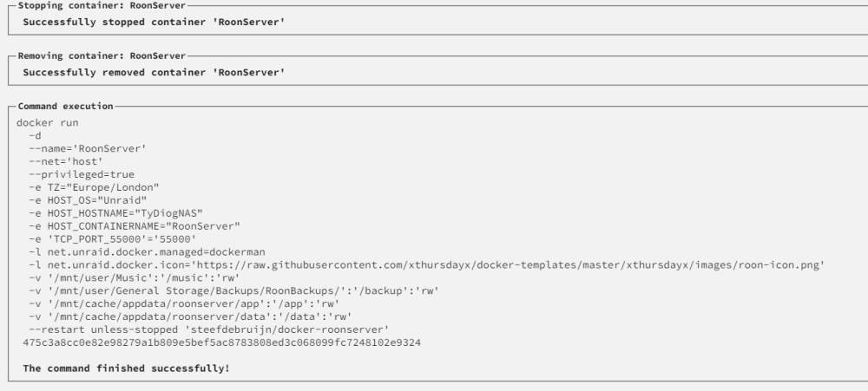Click the 'docker run' command line
Viewport: 868px width, 391px height.
48,123
